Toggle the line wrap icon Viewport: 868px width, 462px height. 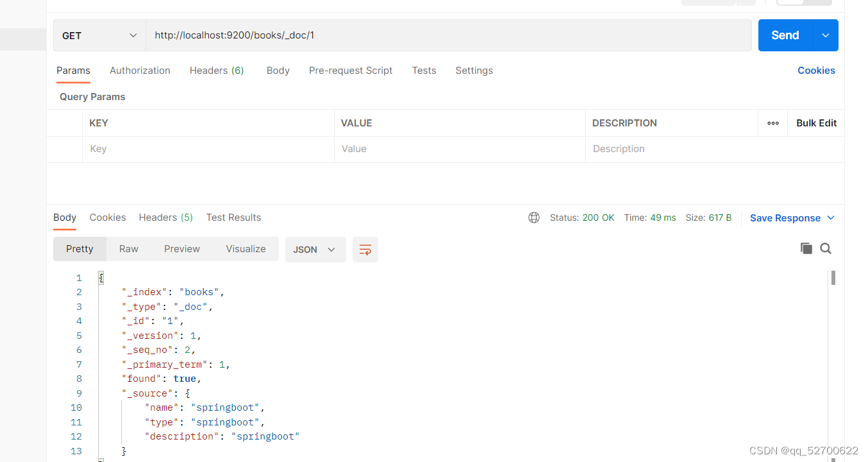pyautogui.click(x=365, y=250)
